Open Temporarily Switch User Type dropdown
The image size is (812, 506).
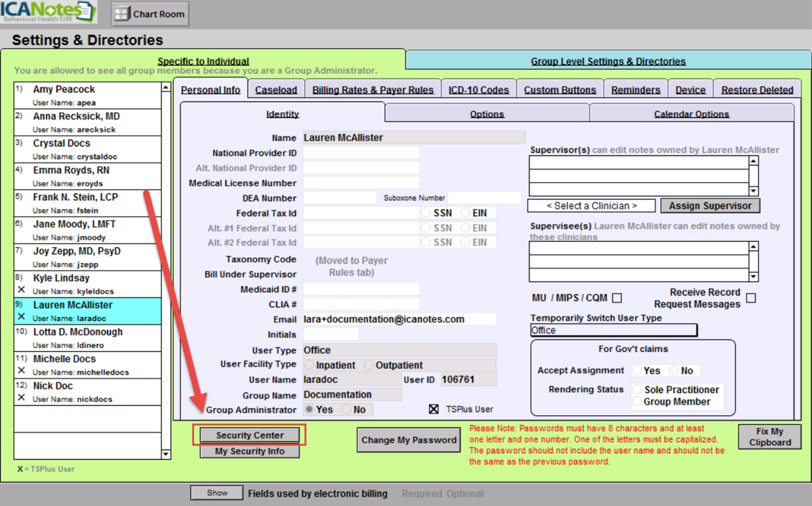point(613,330)
